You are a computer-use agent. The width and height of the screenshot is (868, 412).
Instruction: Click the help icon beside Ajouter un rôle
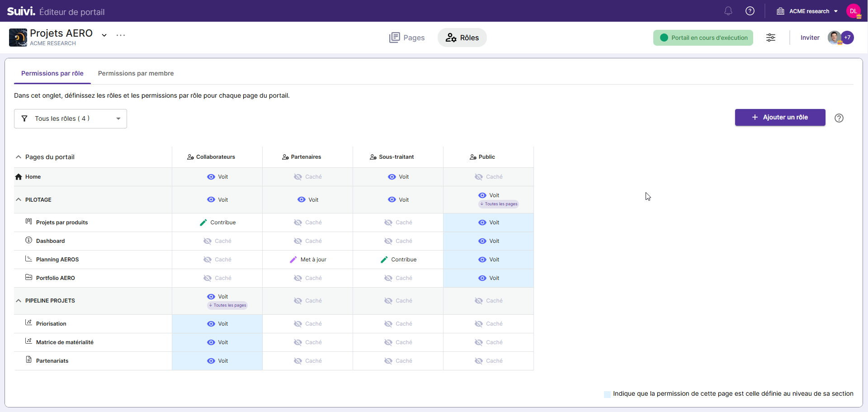tap(839, 118)
